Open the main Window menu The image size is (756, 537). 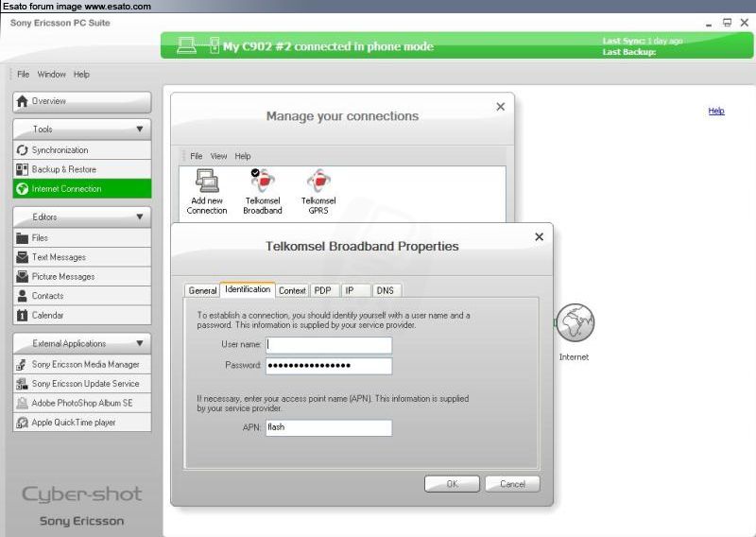tap(52, 75)
